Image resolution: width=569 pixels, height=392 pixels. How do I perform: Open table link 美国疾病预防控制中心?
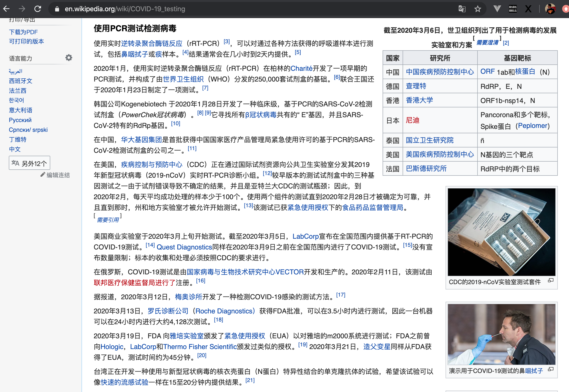(x=440, y=155)
